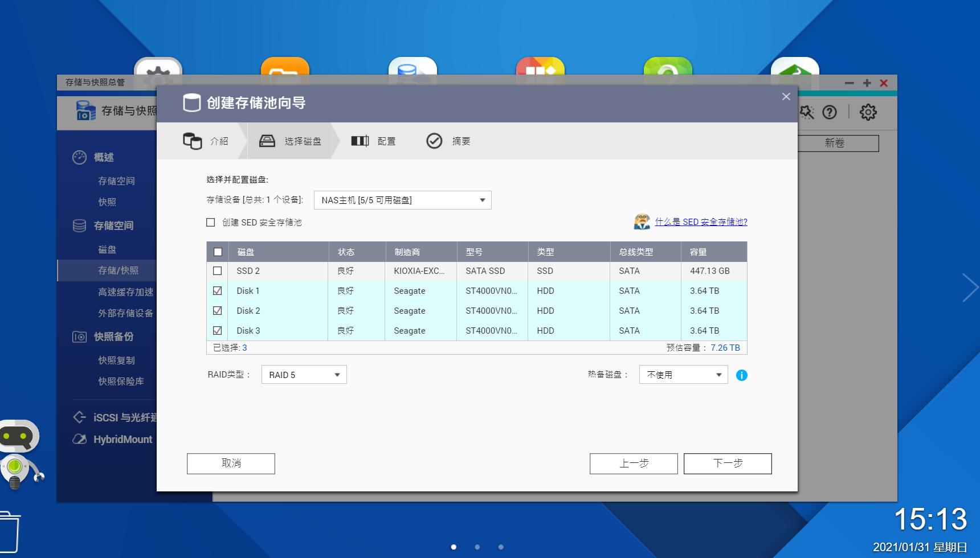Click the 快照备份 camera icon in the sidebar
This screenshot has width=980, height=558.
click(79, 337)
